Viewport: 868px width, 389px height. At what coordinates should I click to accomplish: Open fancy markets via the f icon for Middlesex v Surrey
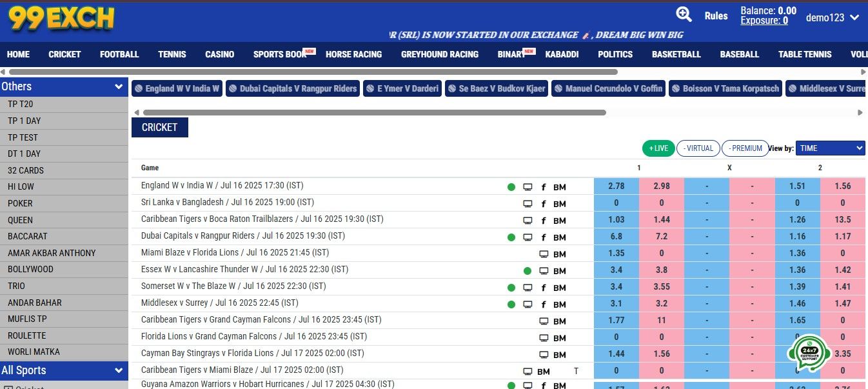pyautogui.click(x=544, y=303)
